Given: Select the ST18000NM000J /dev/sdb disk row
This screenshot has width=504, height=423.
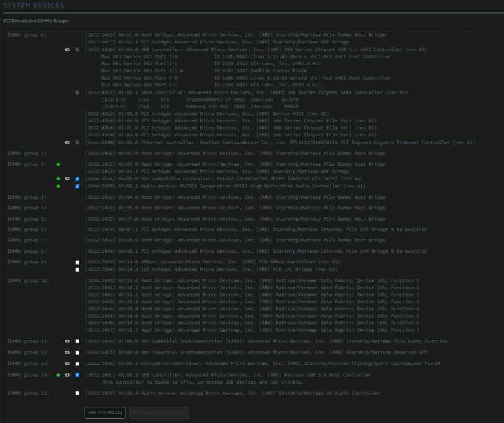Looking at the screenshot, I should (200, 100).
